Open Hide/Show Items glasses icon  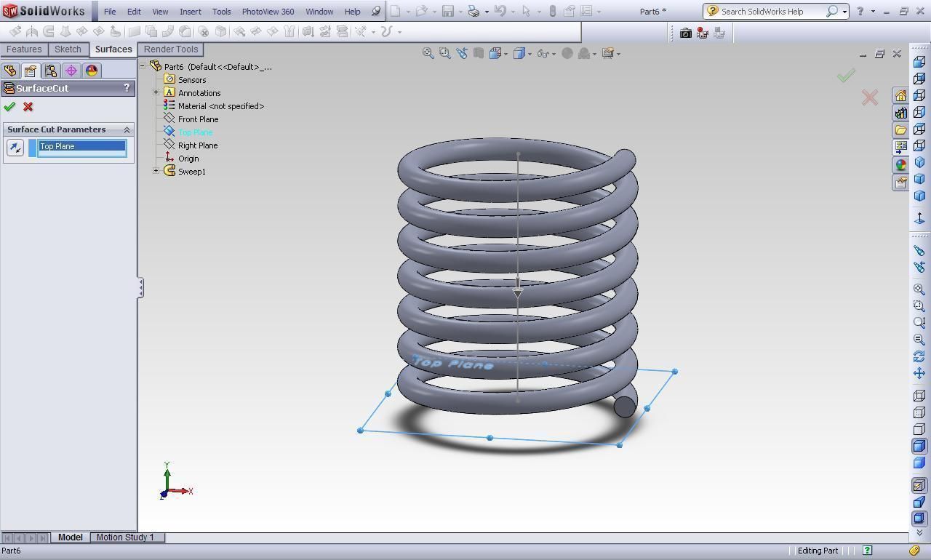(x=544, y=52)
